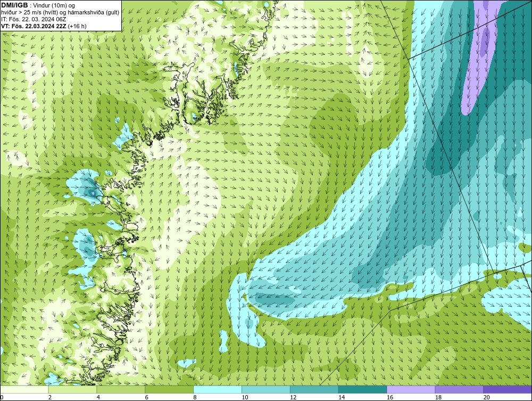
Task: Click the legend scale label '12'
Action: [x=293, y=397]
